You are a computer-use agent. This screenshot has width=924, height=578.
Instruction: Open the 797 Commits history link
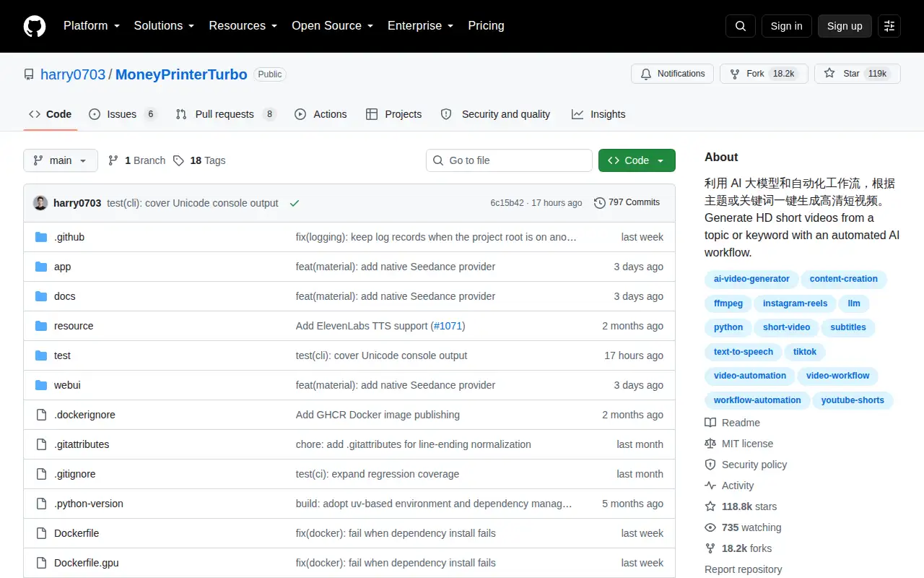(627, 202)
